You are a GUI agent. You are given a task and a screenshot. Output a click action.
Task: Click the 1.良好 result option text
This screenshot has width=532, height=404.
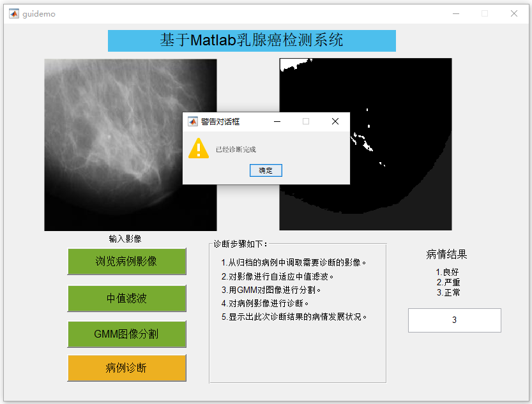tap(447, 272)
